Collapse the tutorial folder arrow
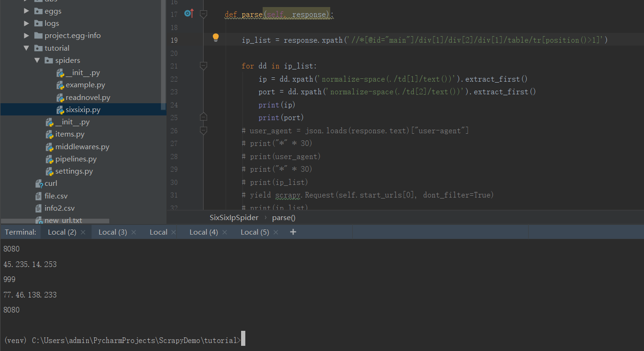The width and height of the screenshot is (644, 351). [x=27, y=48]
